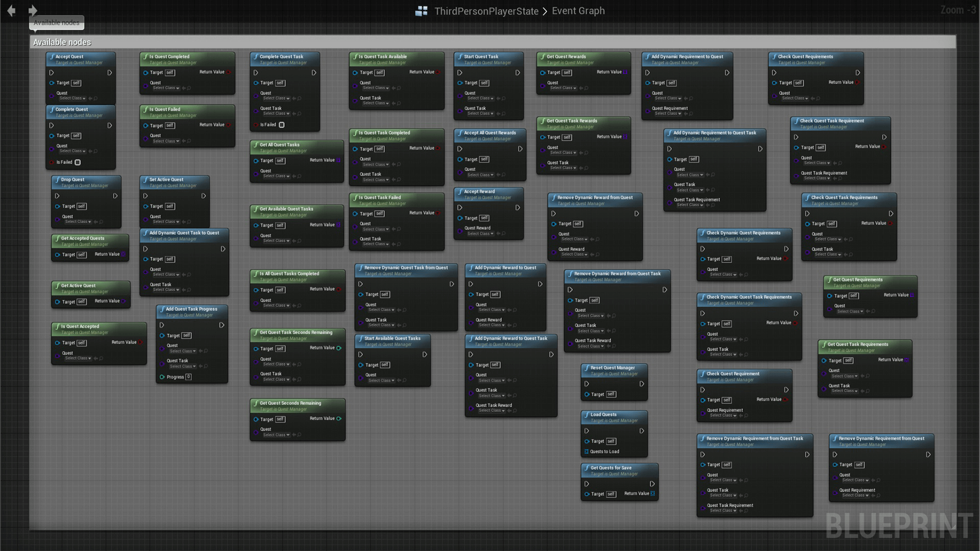Click the forward navigation arrow

pos(33,10)
